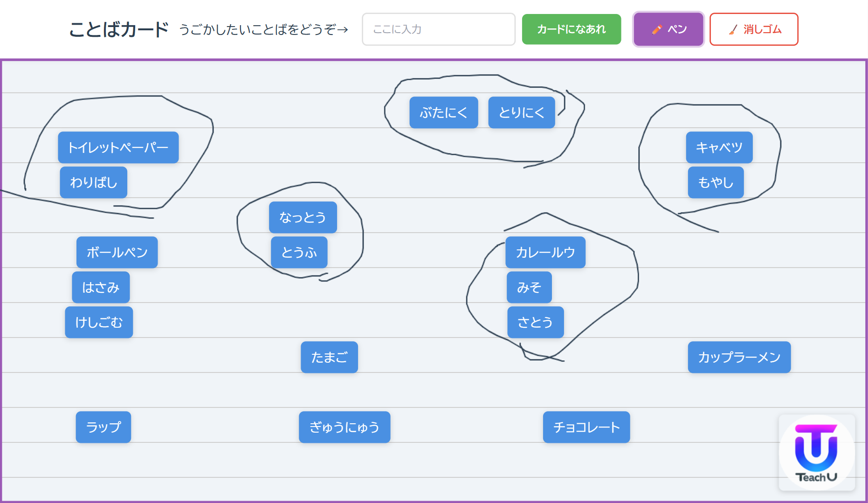
Task: Select the なっとう card
Action: coord(302,217)
